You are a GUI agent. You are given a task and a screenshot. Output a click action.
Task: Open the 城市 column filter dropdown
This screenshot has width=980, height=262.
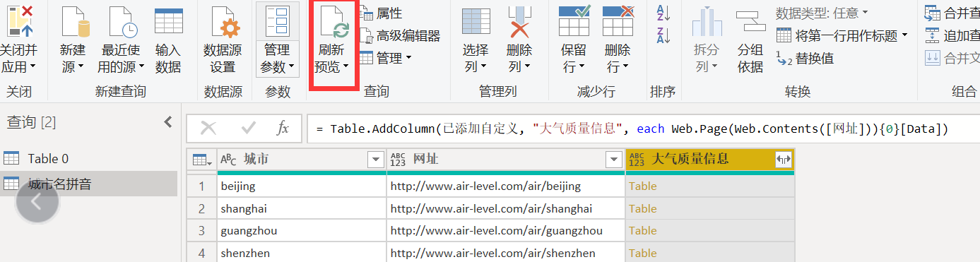point(376,160)
